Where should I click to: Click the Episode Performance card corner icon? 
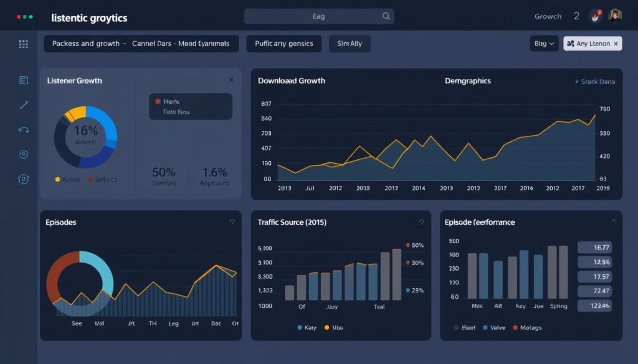pyautogui.click(x=614, y=222)
